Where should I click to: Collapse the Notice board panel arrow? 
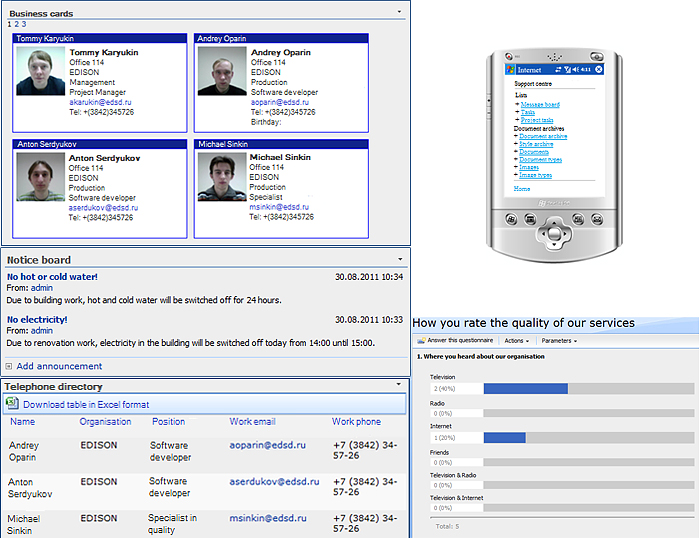400,259
